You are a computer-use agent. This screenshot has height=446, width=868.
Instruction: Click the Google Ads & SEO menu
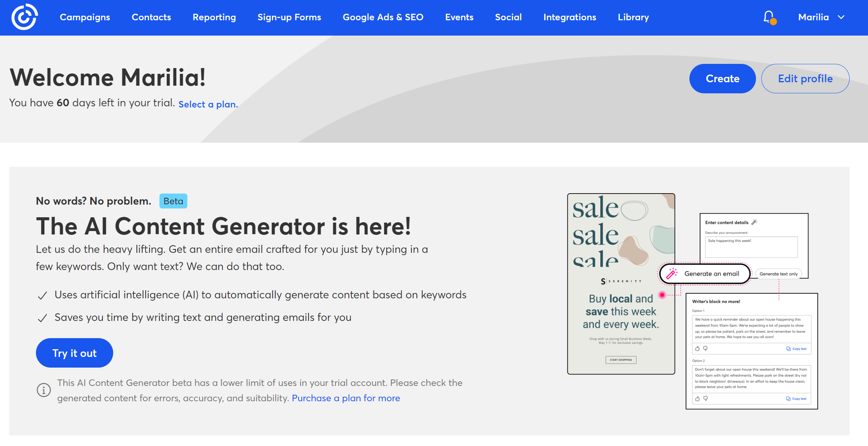pos(383,17)
